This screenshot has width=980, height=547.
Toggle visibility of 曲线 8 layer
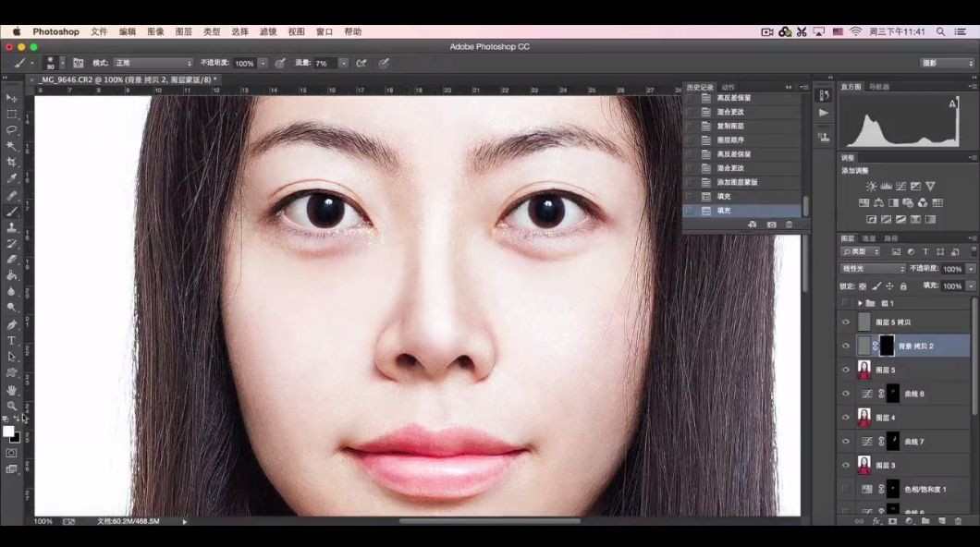[845, 394]
